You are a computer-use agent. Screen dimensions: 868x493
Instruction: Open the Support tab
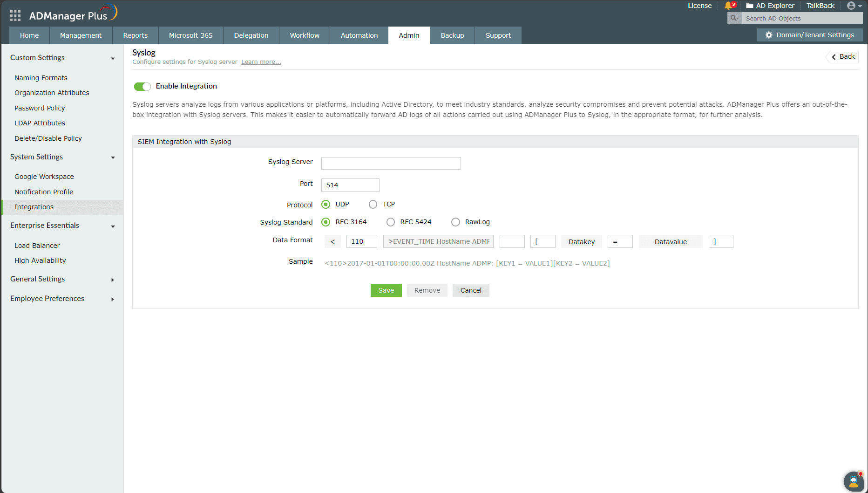pos(498,35)
